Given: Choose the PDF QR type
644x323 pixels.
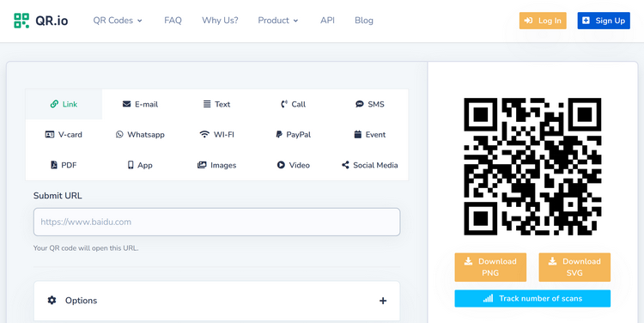Looking at the screenshot, I should [64, 165].
